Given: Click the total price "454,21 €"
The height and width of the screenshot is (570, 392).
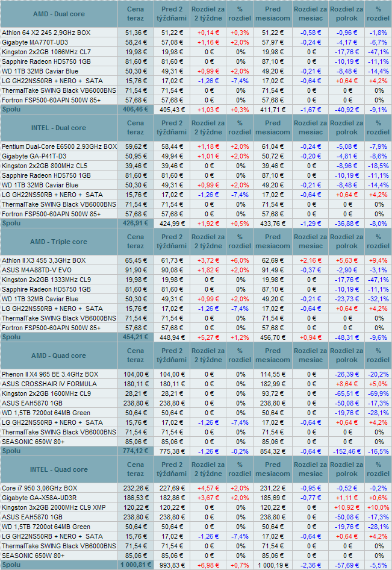Looking at the screenshot, I should (135, 337).
